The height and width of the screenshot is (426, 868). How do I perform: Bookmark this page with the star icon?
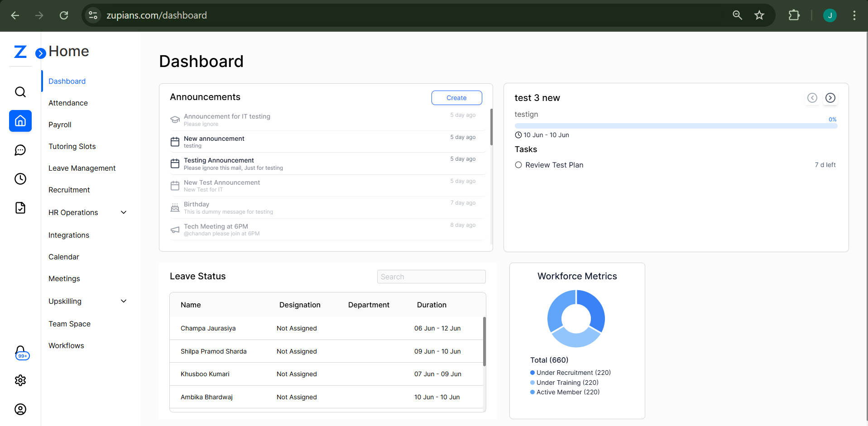[759, 15]
